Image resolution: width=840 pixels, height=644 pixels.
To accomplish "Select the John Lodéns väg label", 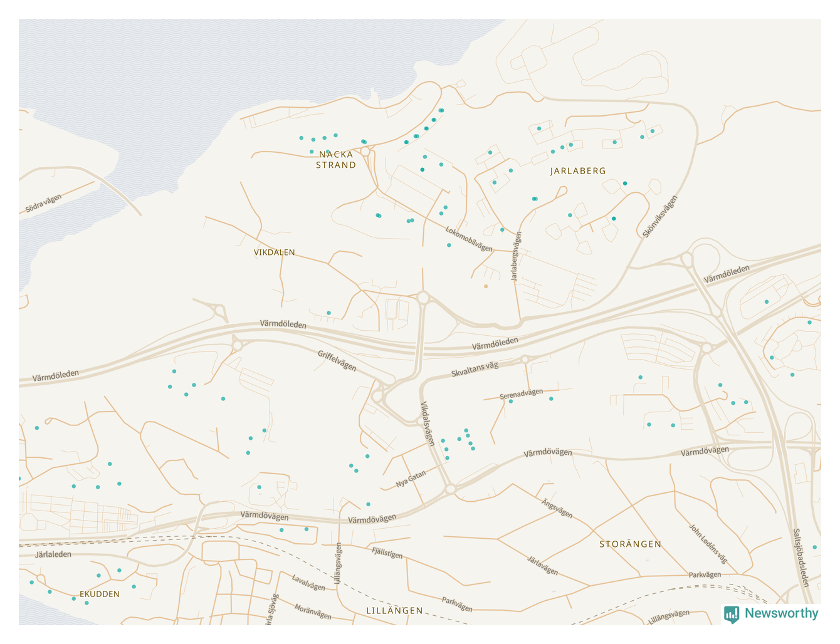I will (708, 544).
